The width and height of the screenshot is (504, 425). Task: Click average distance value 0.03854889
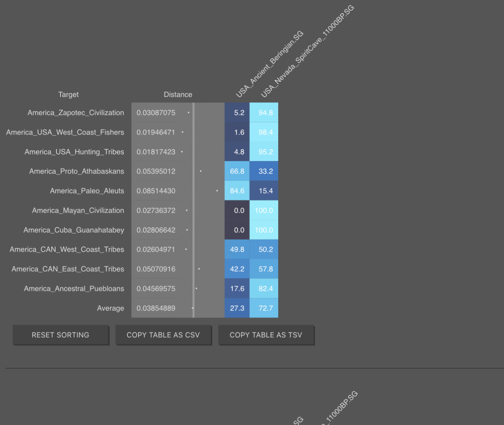pos(156,308)
